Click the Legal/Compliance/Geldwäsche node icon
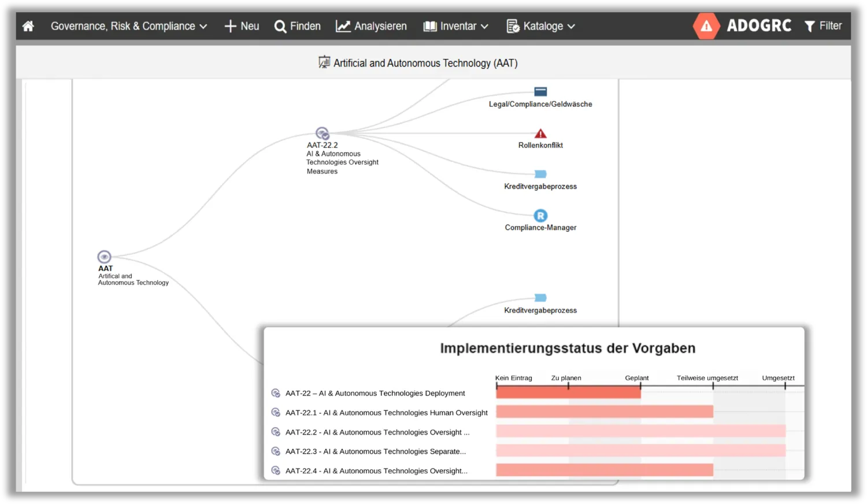This screenshot has width=867, height=504. (540, 91)
